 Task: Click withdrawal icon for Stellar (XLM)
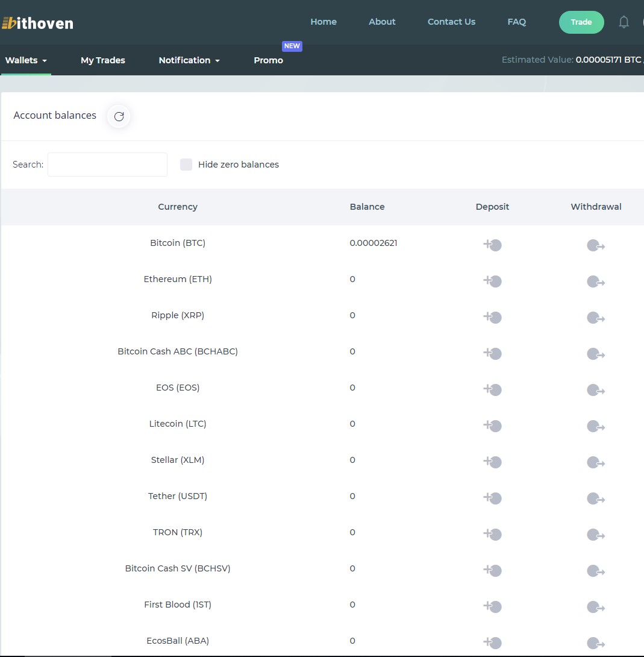pos(595,462)
